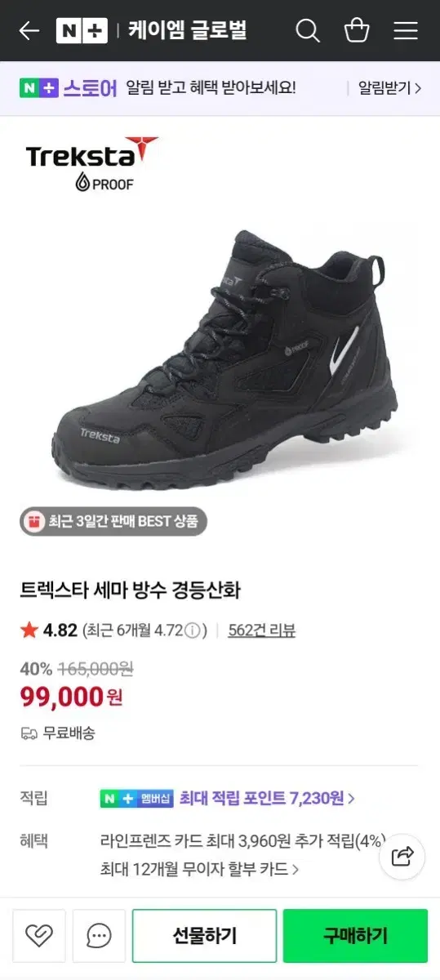
Task: Open the N+ store logo
Action: 82,31
